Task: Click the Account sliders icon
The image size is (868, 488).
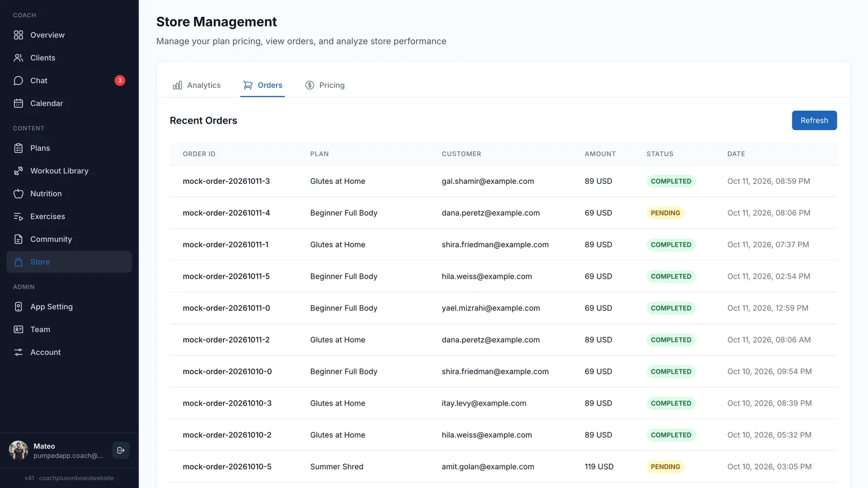Action: (x=18, y=352)
